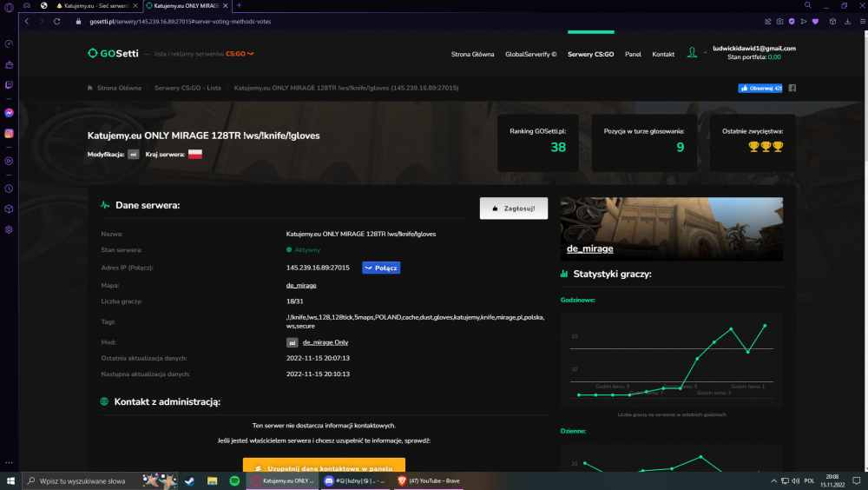The width and height of the screenshot is (868, 490).
Task: Expand the CS:GO game dropdown
Action: click(240, 54)
